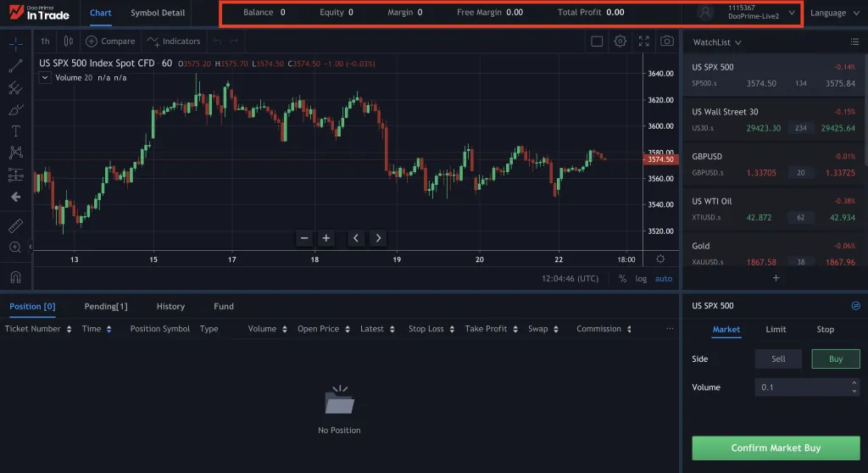Viewport: 868px width, 473px height.
Task: Click Confirm Market Buy button
Action: click(776, 448)
